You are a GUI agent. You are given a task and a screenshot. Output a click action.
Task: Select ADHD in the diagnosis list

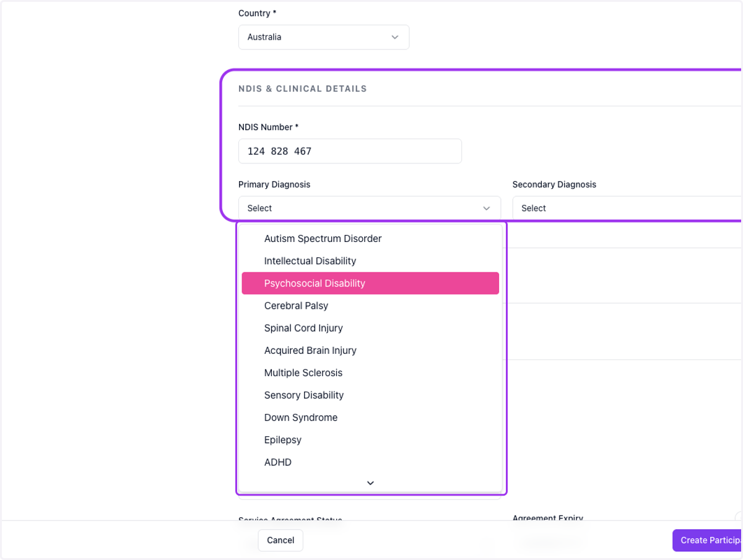(x=370, y=462)
